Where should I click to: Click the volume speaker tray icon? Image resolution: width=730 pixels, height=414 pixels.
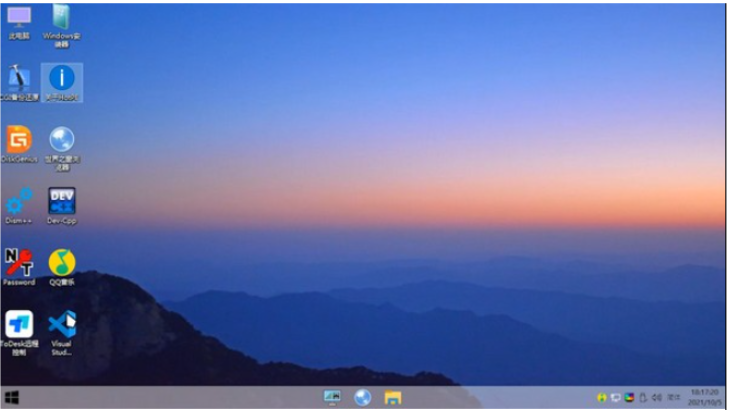(x=656, y=397)
